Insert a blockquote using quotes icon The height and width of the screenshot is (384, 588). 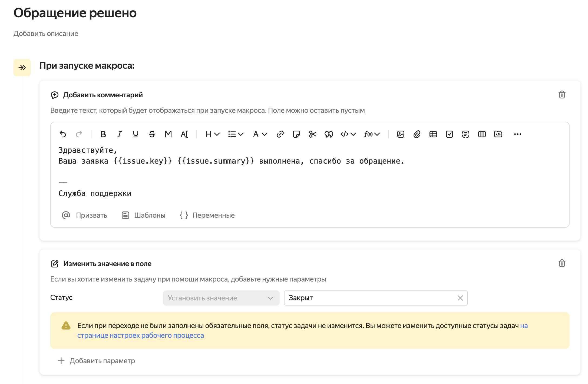coord(329,134)
